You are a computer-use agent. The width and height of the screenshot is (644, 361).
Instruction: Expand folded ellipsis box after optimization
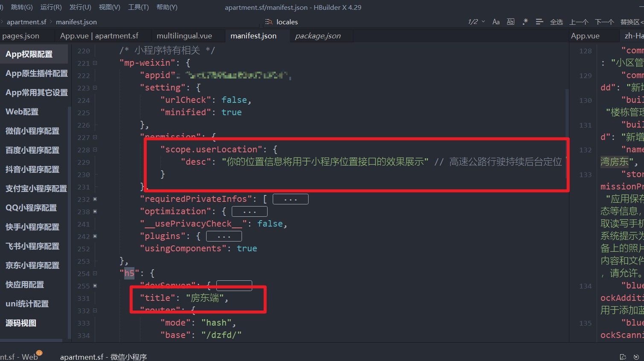coord(249,212)
